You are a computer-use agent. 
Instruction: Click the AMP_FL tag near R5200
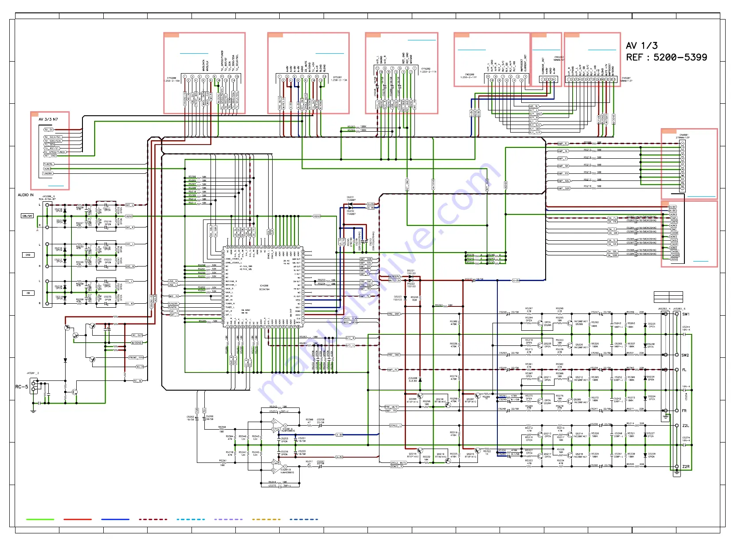(563, 144)
